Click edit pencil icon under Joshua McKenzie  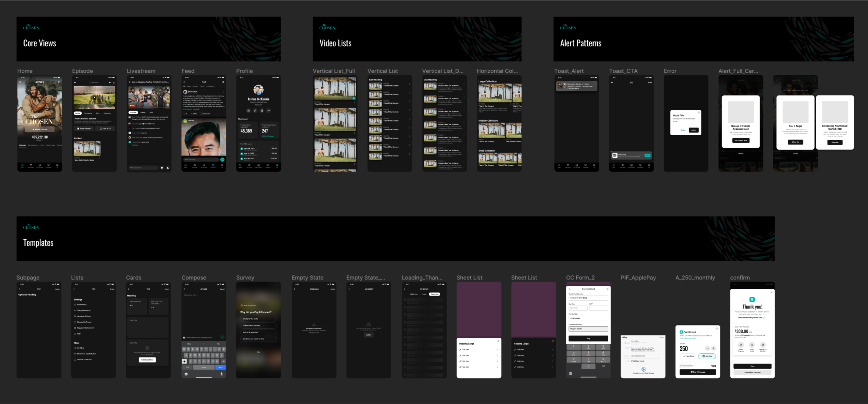click(255, 110)
